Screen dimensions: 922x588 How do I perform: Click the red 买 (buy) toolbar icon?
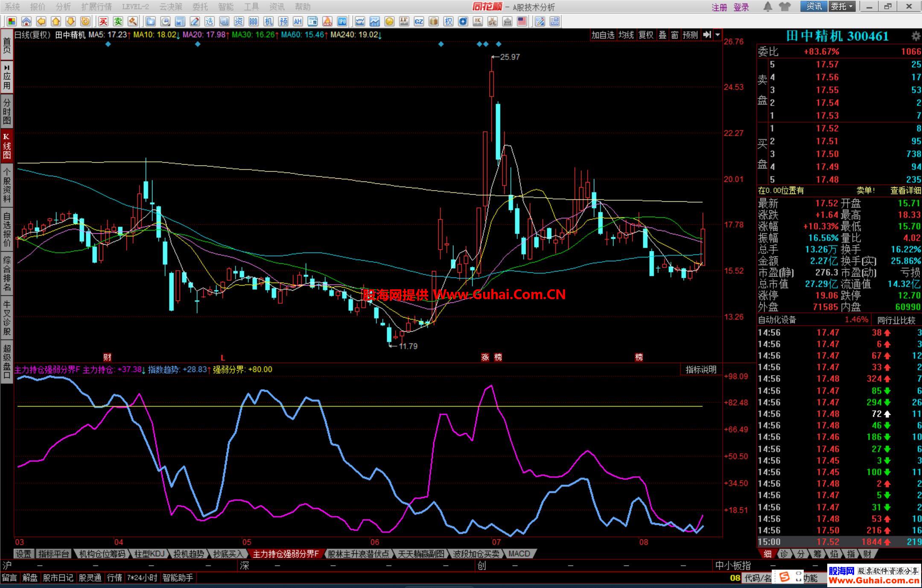(x=103, y=21)
